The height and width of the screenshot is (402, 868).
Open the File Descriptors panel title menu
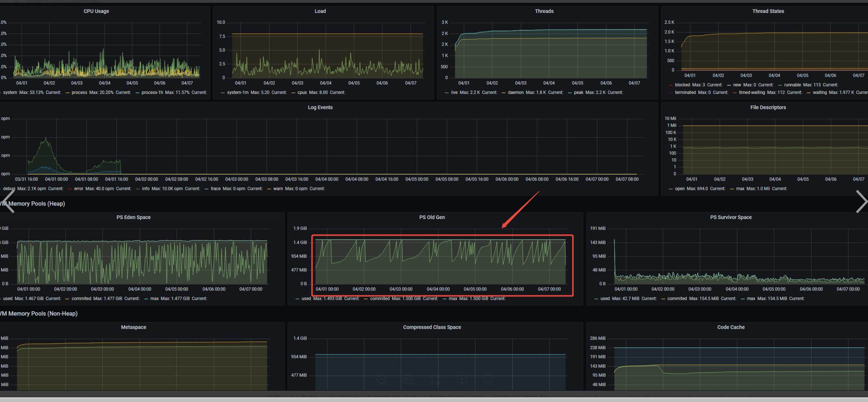tap(768, 108)
